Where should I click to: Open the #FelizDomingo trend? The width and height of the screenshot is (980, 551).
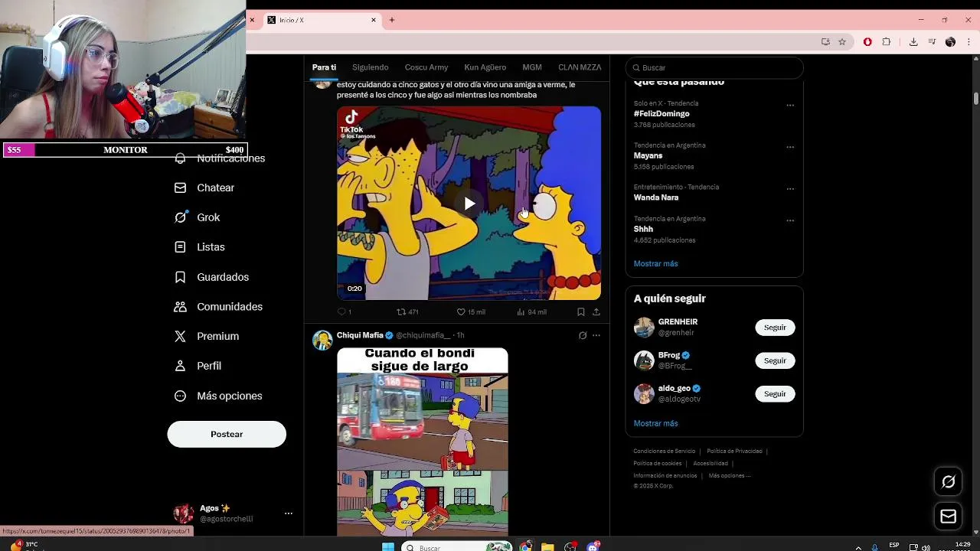click(661, 113)
